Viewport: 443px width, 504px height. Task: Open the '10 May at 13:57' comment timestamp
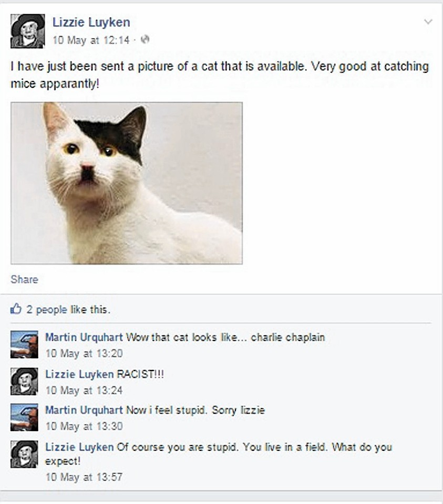84,477
